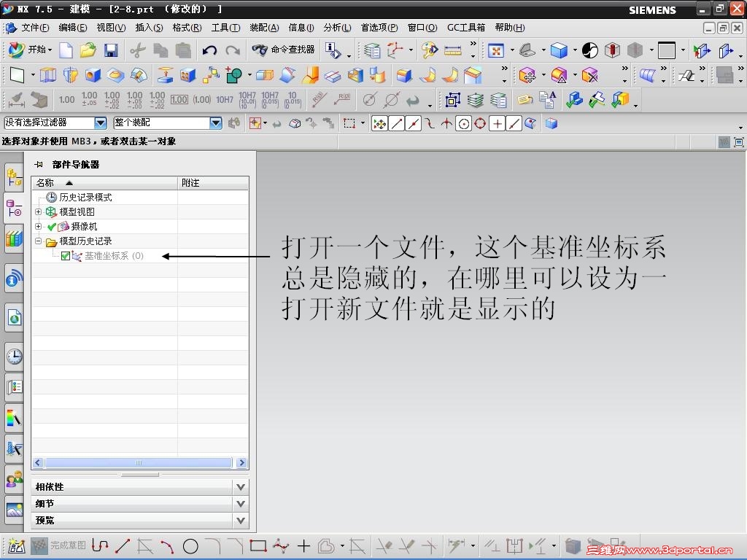
Task: Toggle the enable snap point button
Action: 379,124
